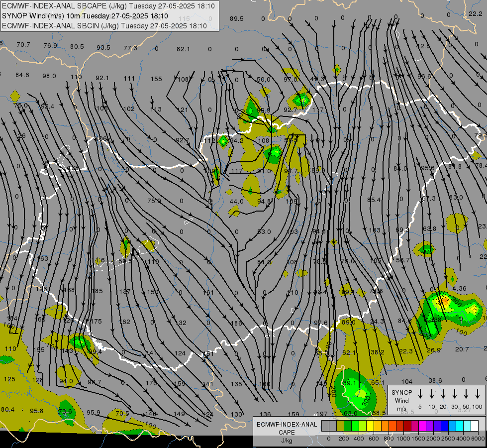Click the 'SYNOP' label in the wind legend
This screenshot has width=487, height=448.
coord(401,392)
